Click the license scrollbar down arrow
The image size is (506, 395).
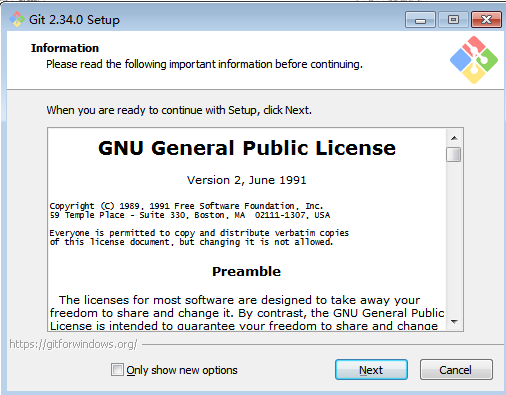pyautogui.click(x=454, y=322)
